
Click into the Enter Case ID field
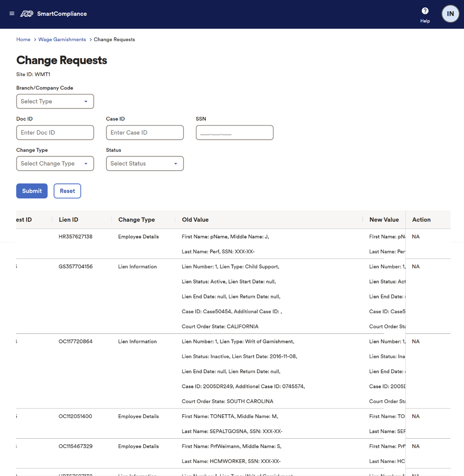click(145, 133)
